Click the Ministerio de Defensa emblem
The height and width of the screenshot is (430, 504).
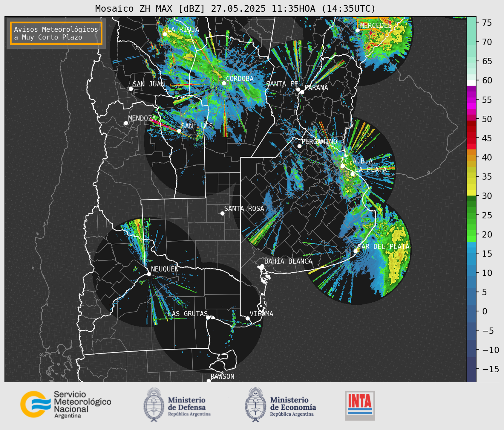154,405
